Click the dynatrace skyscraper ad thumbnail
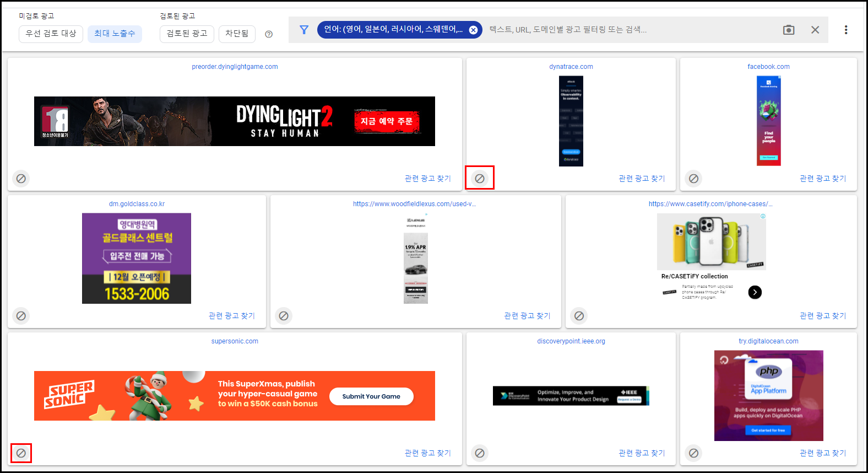 coord(571,121)
